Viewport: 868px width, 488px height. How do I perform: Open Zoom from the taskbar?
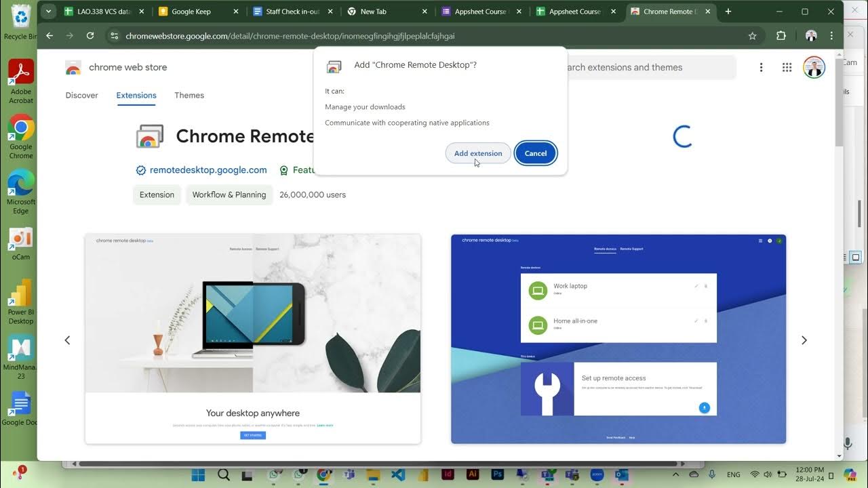(597, 475)
